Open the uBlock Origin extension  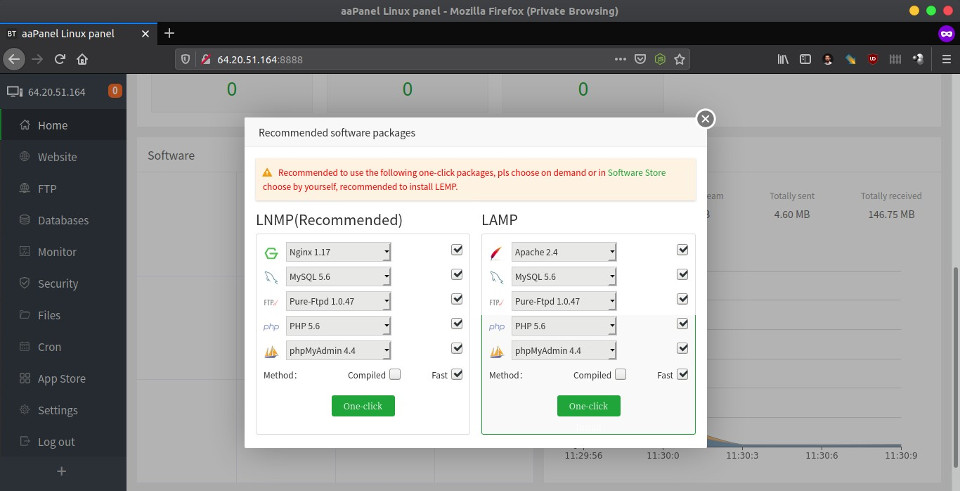click(872, 59)
